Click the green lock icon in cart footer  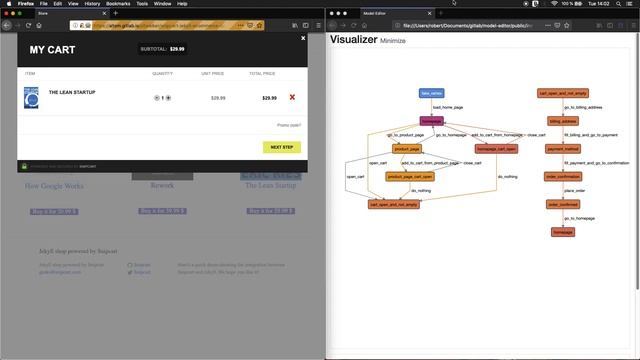click(x=24, y=166)
